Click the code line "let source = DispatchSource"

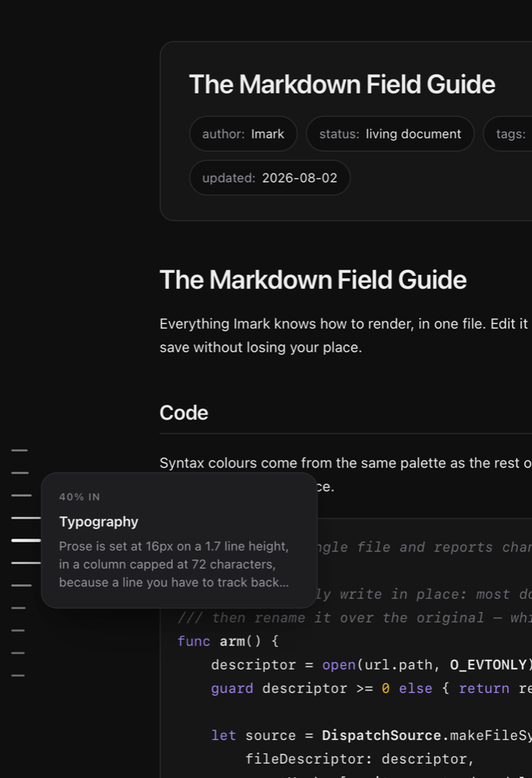[x=371, y=735]
